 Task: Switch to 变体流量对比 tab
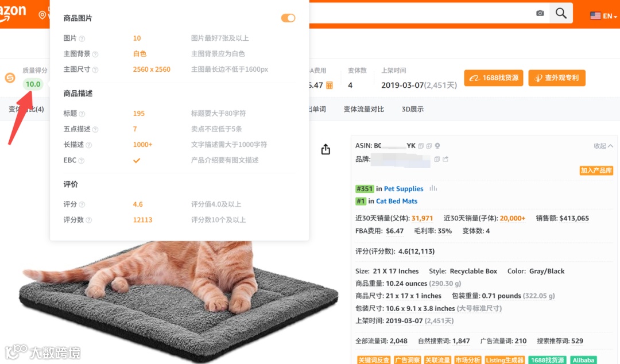pyautogui.click(x=364, y=109)
